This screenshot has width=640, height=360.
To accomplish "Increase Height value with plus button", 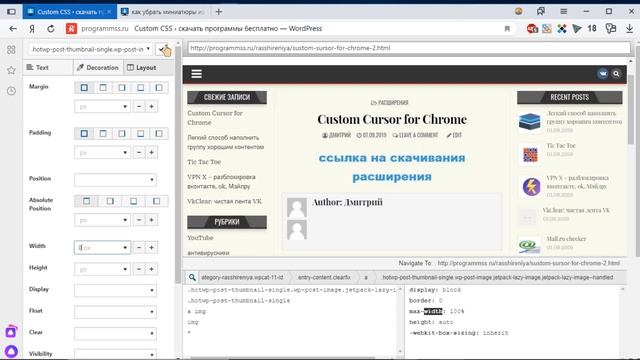I will pyautogui.click(x=151, y=269).
